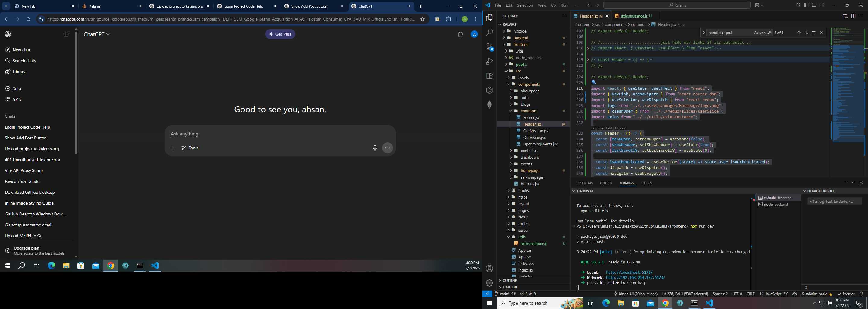Open the Run and Debug view
868x309 pixels.
tap(489, 61)
